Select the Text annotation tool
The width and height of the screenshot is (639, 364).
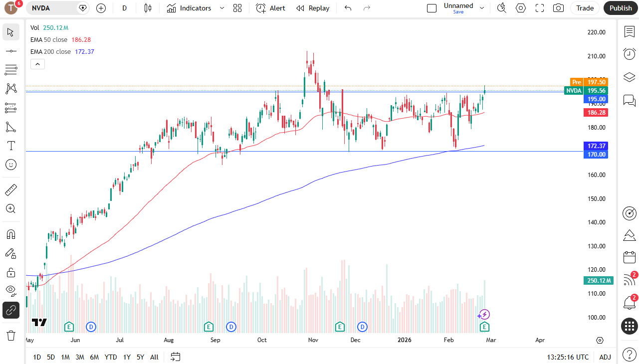[x=10, y=146]
